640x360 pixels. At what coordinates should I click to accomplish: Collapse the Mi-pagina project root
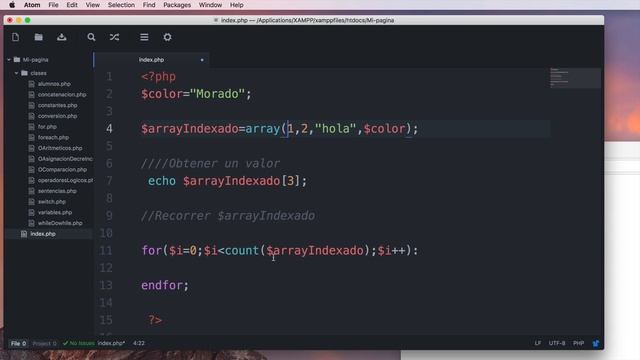9,60
